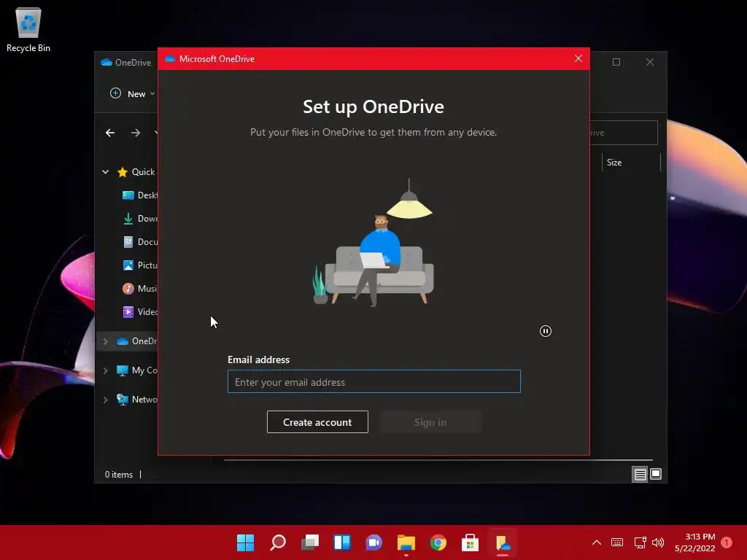Open Desktop folder in File Explorer sidebar

tap(139, 195)
